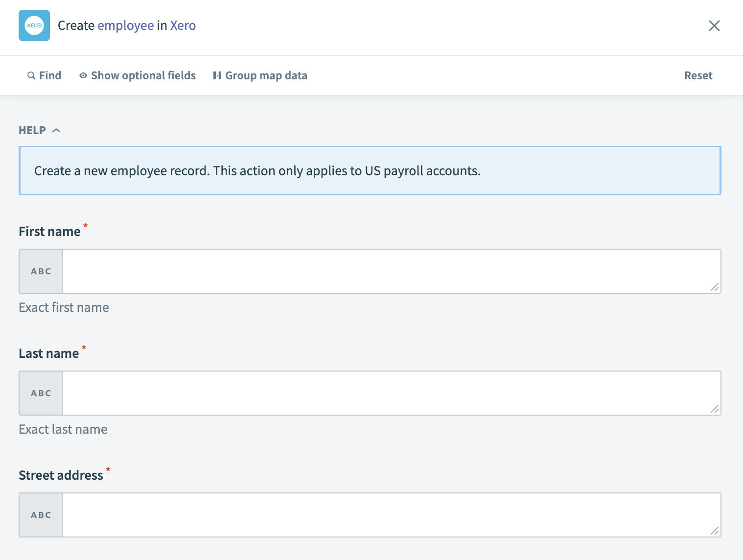Click the eye icon next to Show optional fields
Image resolution: width=743 pixels, height=560 pixels.
pyautogui.click(x=83, y=75)
